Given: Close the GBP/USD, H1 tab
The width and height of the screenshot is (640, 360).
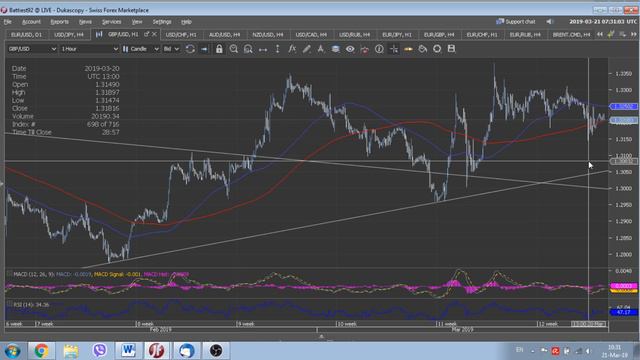Looking at the screenshot, I should pos(154,34).
